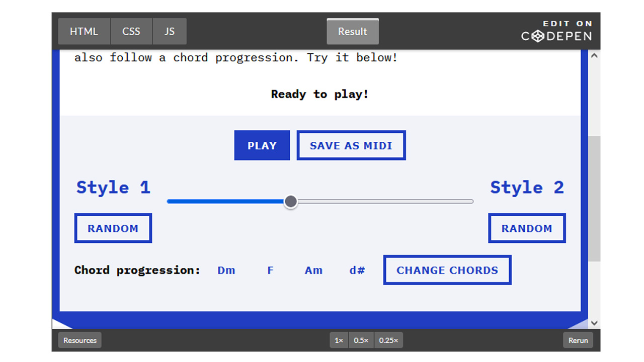The image size is (644, 362).
Task: Randomize Style 1 with its RANDOM button
Action: point(113,228)
